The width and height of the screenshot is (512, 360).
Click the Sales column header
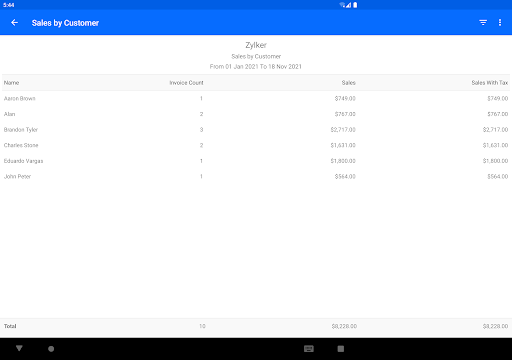[349, 83]
